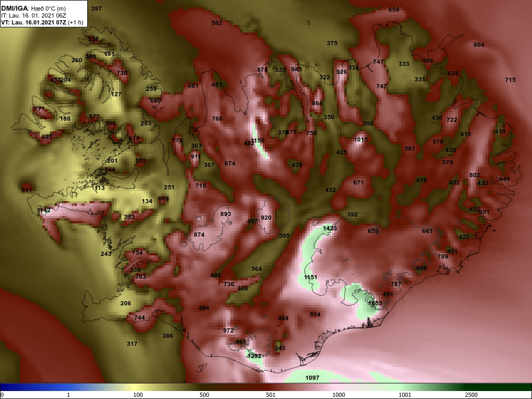The image size is (532, 399).
Task: Click the map value 317
Action: [x=132, y=344]
